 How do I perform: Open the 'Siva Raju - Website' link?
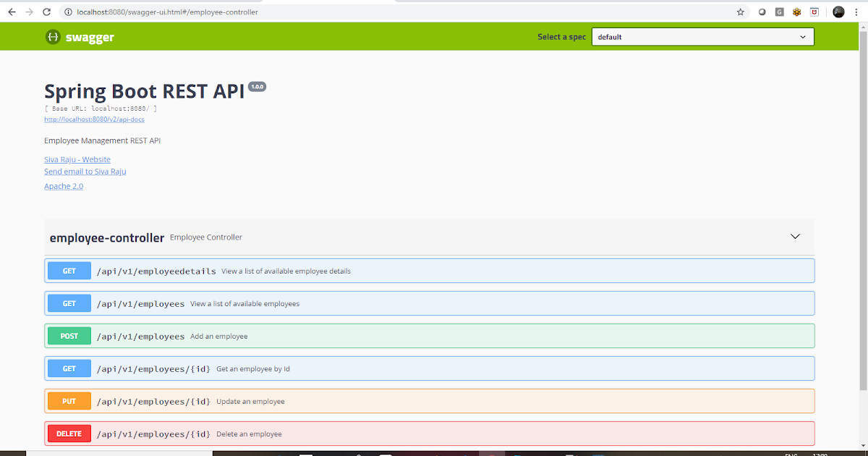[x=77, y=159]
